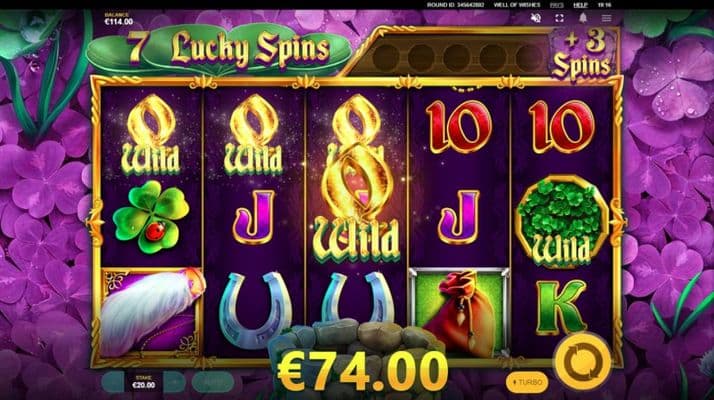This screenshot has height=400, width=714.
Task: Open the notifications bell icon
Action: 583,18
